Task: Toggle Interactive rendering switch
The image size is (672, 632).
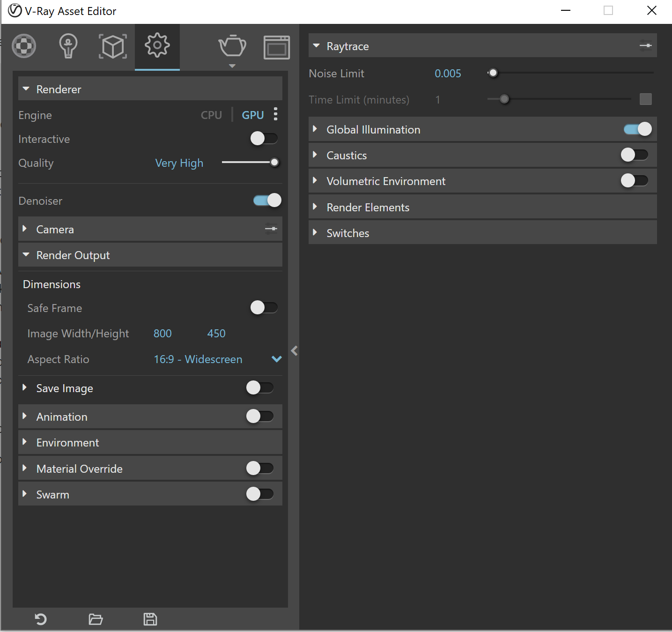Action: pos(264,138)
